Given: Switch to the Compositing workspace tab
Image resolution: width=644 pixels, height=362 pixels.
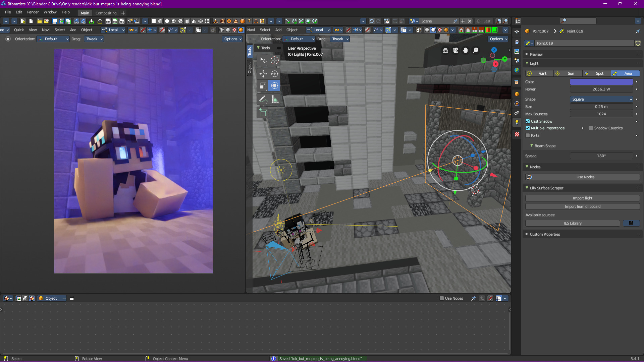Looking at the screenshot, I should pyautogui.click(x=106, y=13).
